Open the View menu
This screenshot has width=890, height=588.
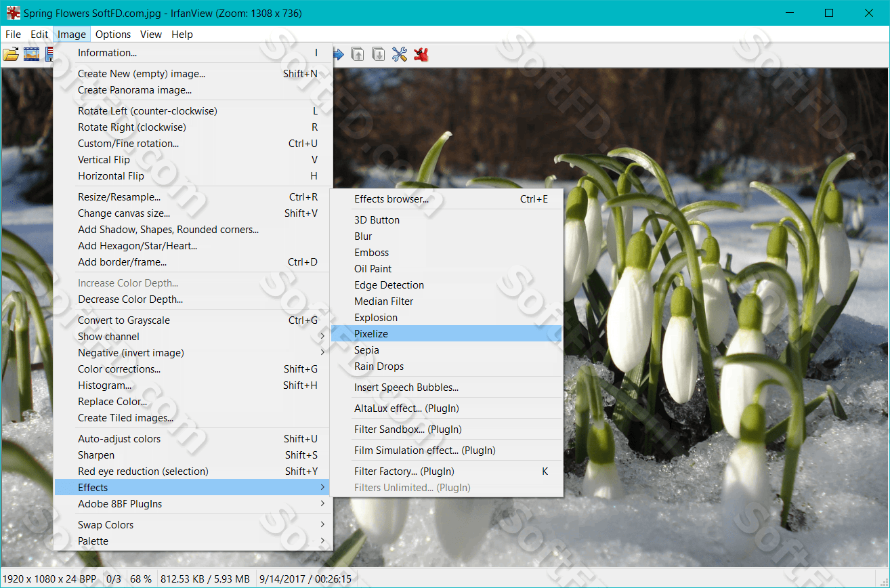click(151, 35)
